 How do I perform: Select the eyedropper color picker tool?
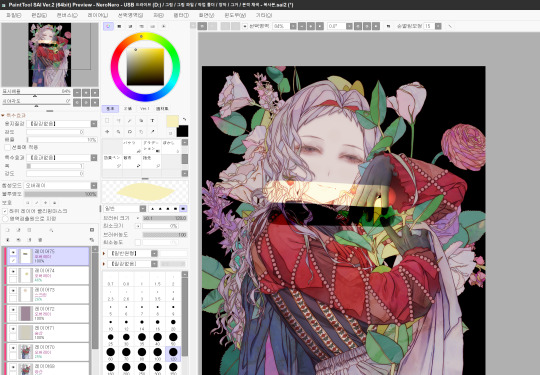click(152, 132)
